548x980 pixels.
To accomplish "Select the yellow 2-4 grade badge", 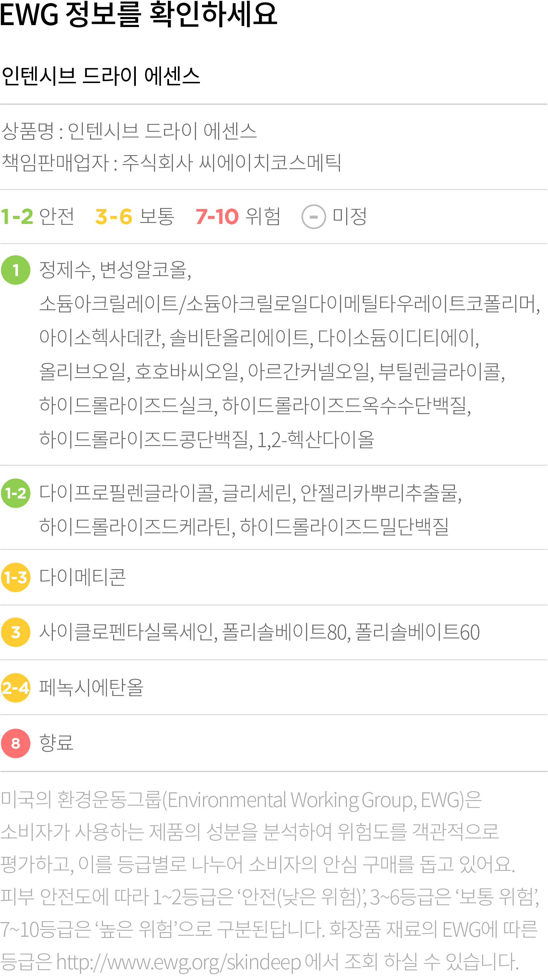I will tap(16, 688).
